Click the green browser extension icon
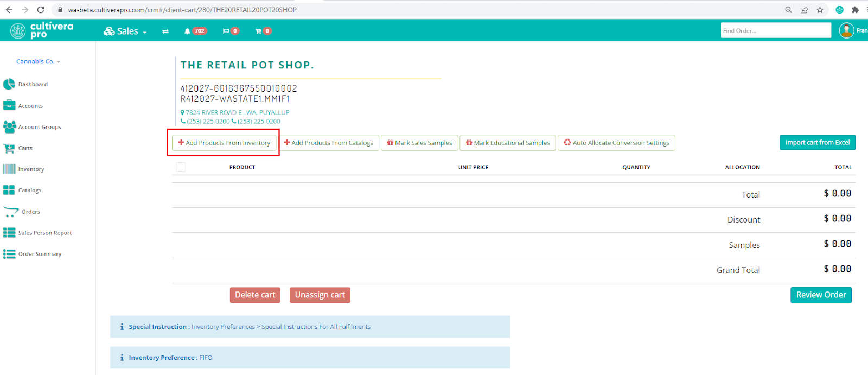The height and width of the screenshot is (375, 868). tap(839, 10)
